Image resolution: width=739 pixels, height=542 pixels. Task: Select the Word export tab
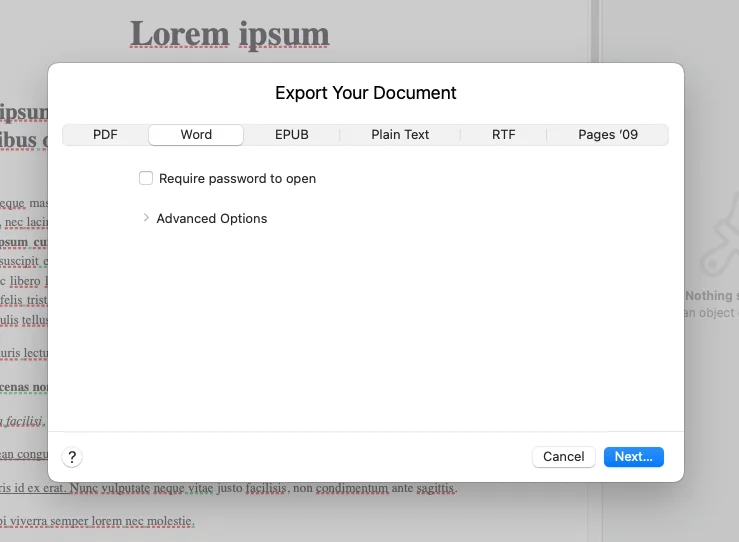[196, 135]
